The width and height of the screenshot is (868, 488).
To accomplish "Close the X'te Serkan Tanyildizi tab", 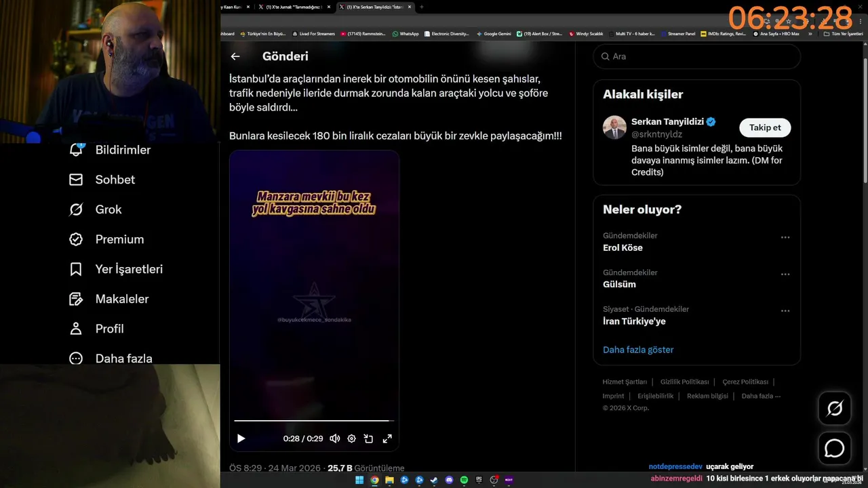I will tap(409, 7).
